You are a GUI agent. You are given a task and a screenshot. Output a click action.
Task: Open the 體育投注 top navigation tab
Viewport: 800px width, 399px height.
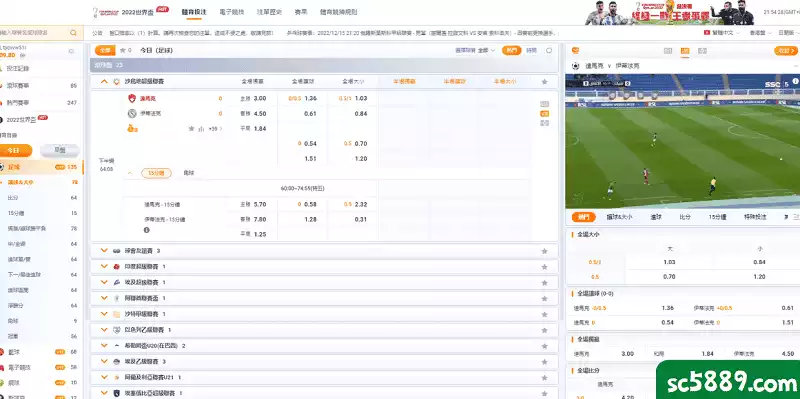[x=194, y=12]
